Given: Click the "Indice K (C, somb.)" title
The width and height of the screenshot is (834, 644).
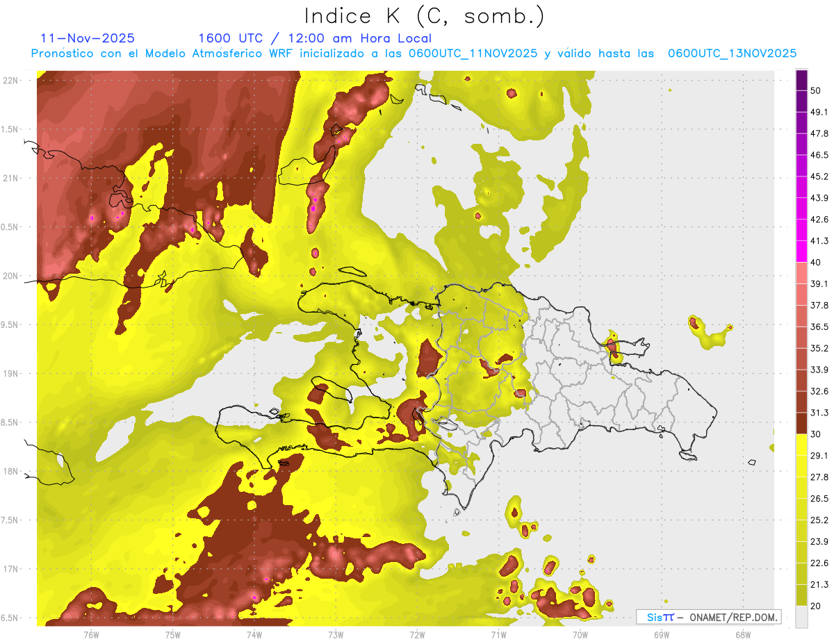Looking at the screenshot, I should coord(424,16).
